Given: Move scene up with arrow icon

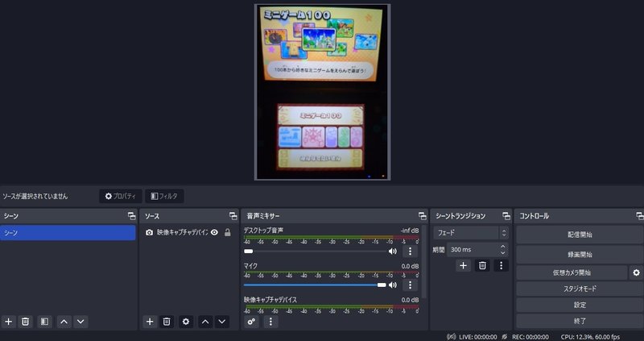Looking at the screenshot, I should tap(64, 322).
